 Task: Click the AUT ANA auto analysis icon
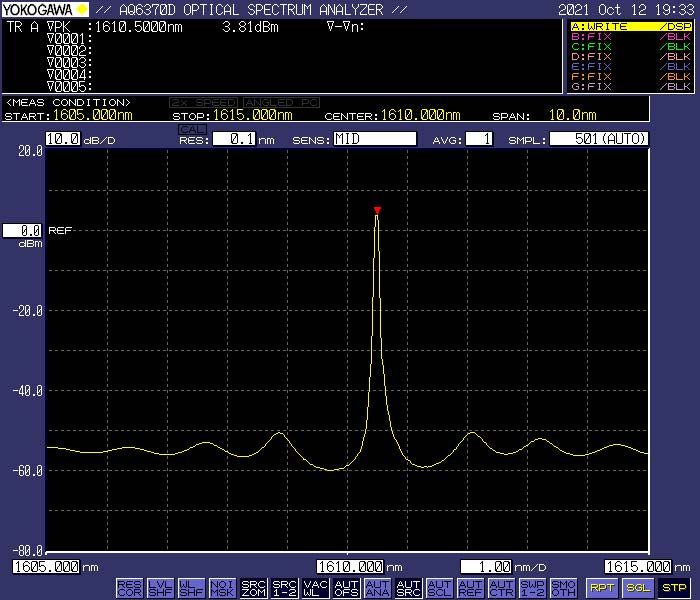coord(377,587)
